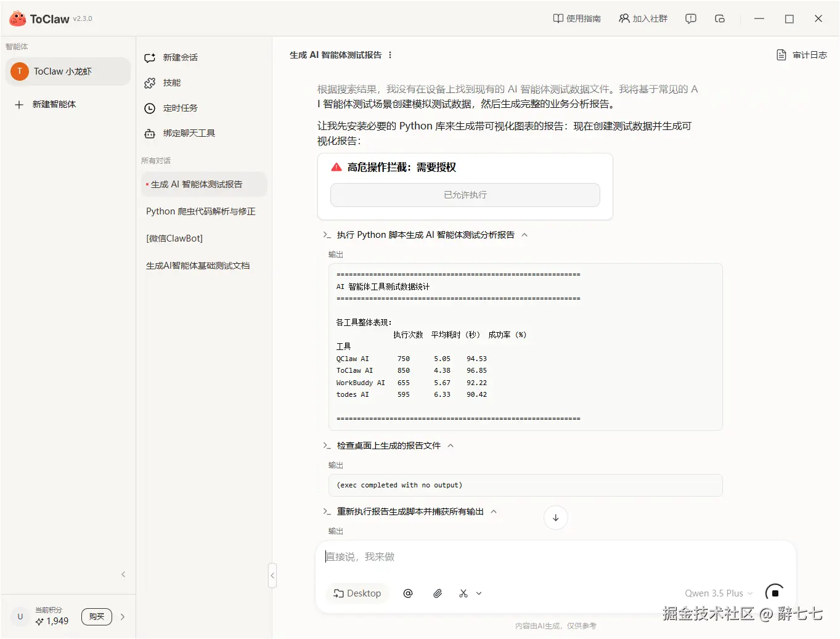The width and height of the screenshot is (840, 639).
Task: Open the three-dot menu beside the chat title
Action: (390, 55)
